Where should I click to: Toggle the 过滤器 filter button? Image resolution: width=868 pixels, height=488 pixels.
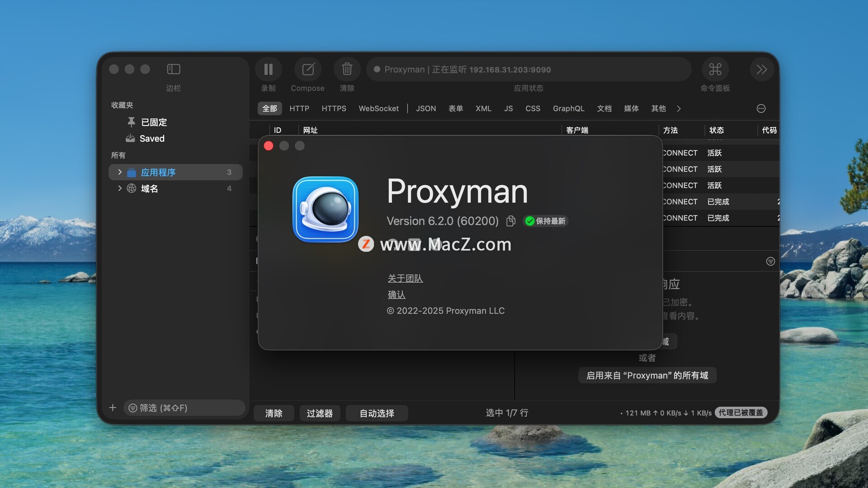pyautogui.click(x=319, y=413)
